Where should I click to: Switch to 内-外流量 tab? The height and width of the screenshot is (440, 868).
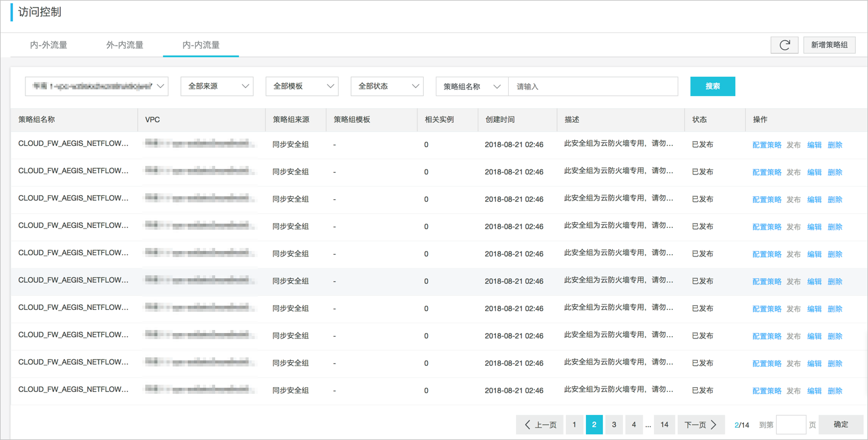click(x=49, y=45)
